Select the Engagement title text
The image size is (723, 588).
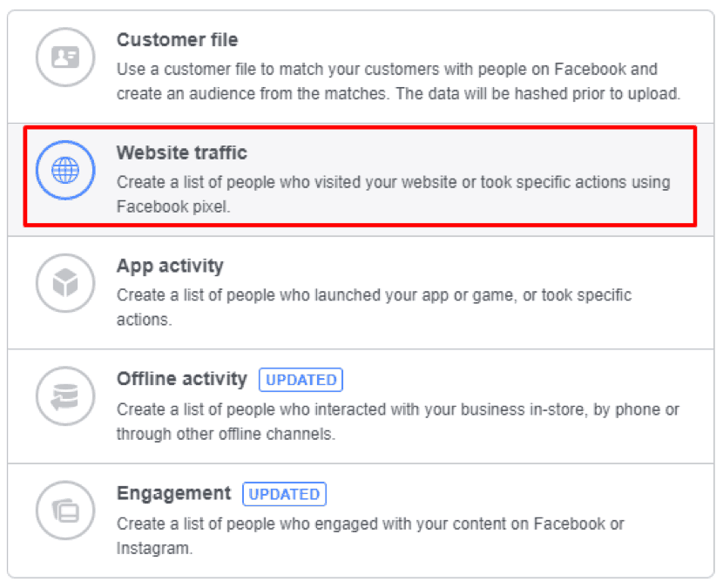pyautogui.click(x=174, y=493)
